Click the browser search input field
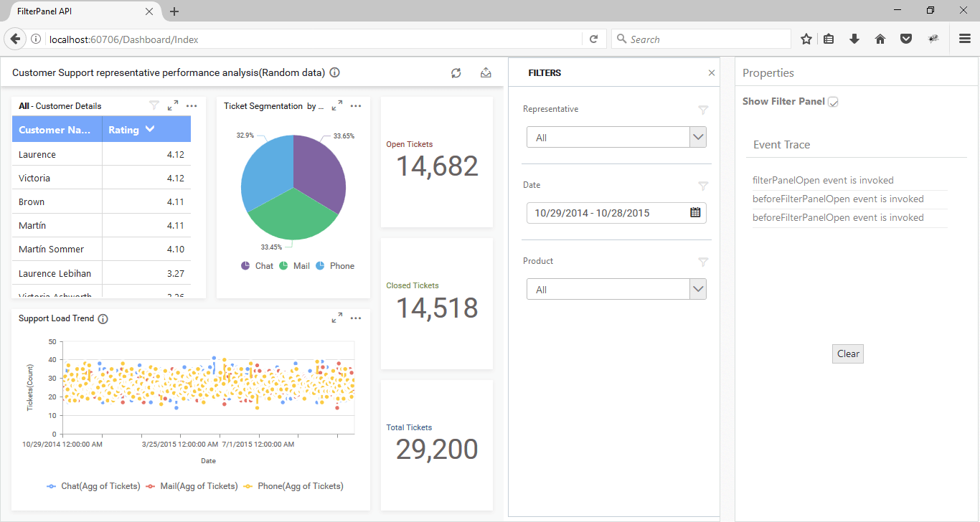 (707, 39)
